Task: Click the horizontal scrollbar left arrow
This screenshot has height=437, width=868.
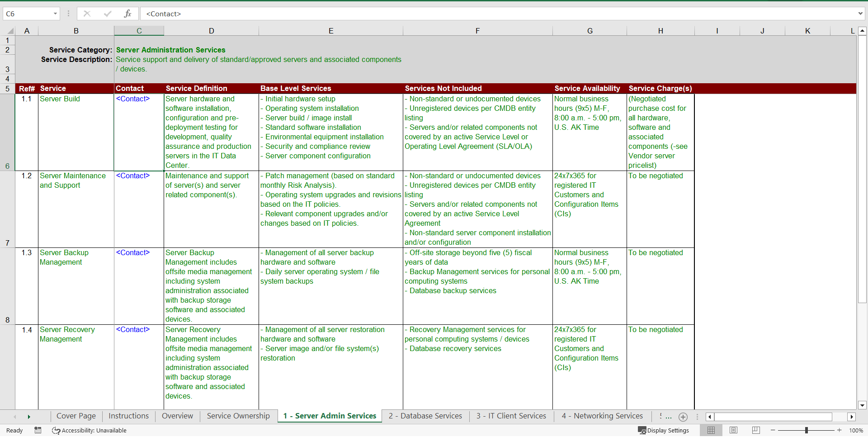Action: 710,417
